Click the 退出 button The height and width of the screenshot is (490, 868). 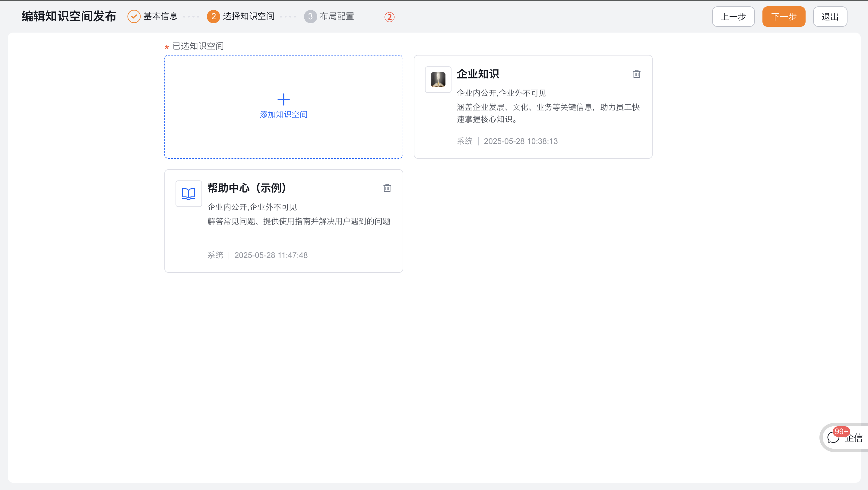pyautogui.click(x=830, y=16)
